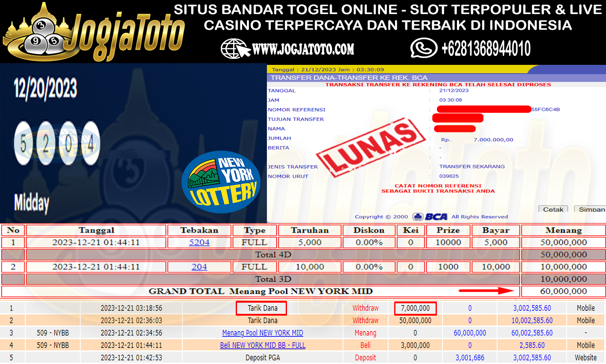Click www.jogjatoto.com address text
Screen dimensions: 606x364
(303, 50)
